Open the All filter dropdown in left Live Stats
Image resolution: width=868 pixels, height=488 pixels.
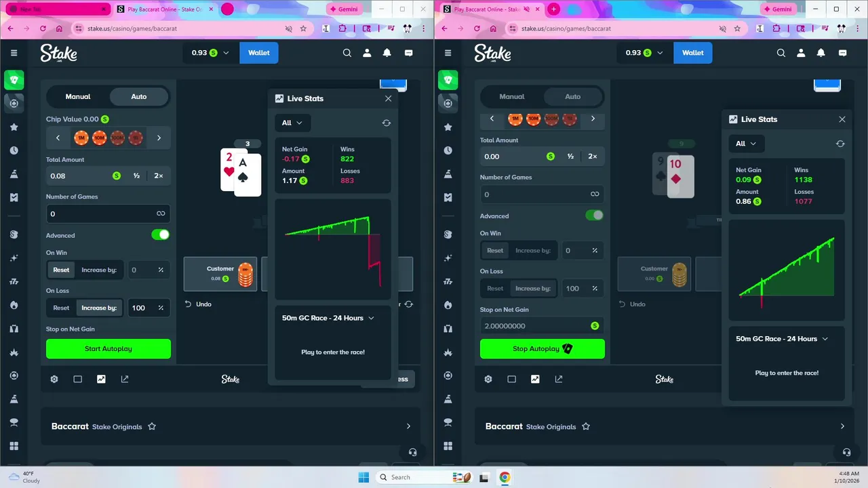[x=293, y=123]
